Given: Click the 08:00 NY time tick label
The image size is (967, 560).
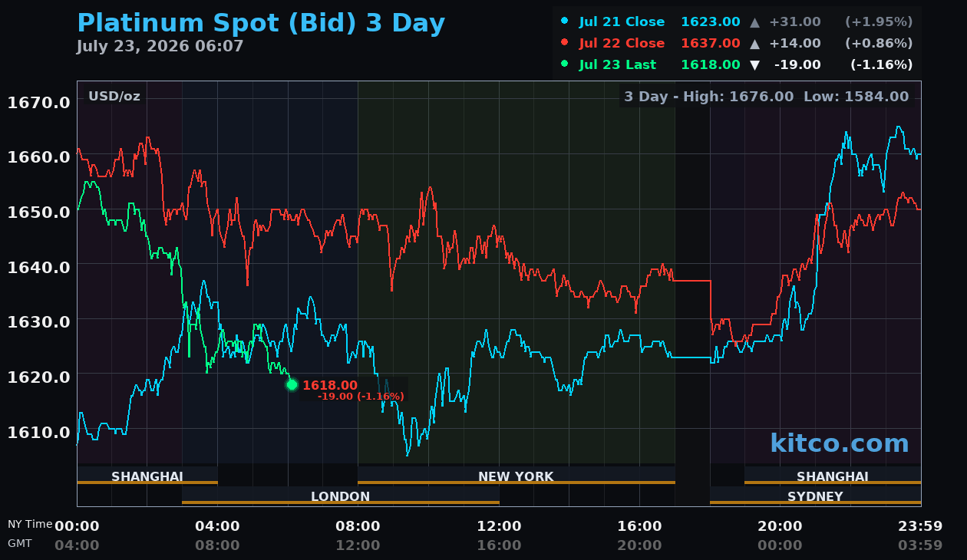Looking at the screenshot, I should click(x=358, y=526).
